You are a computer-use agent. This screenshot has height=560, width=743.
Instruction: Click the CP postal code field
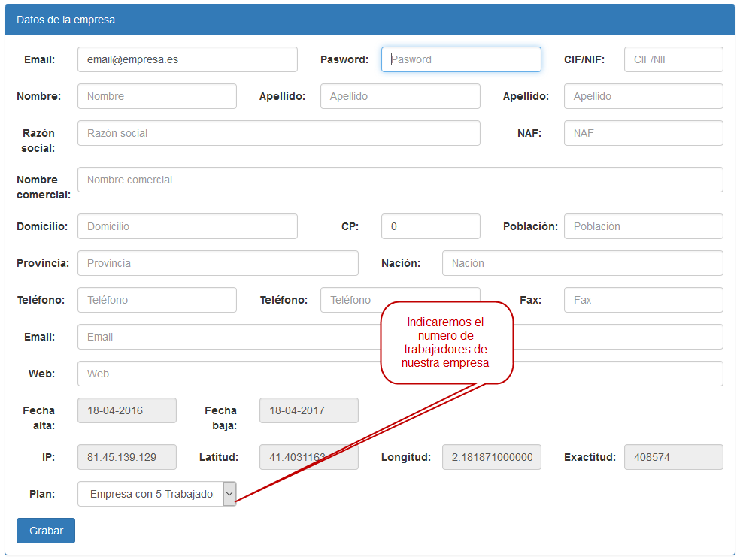(x=430, y=226)
